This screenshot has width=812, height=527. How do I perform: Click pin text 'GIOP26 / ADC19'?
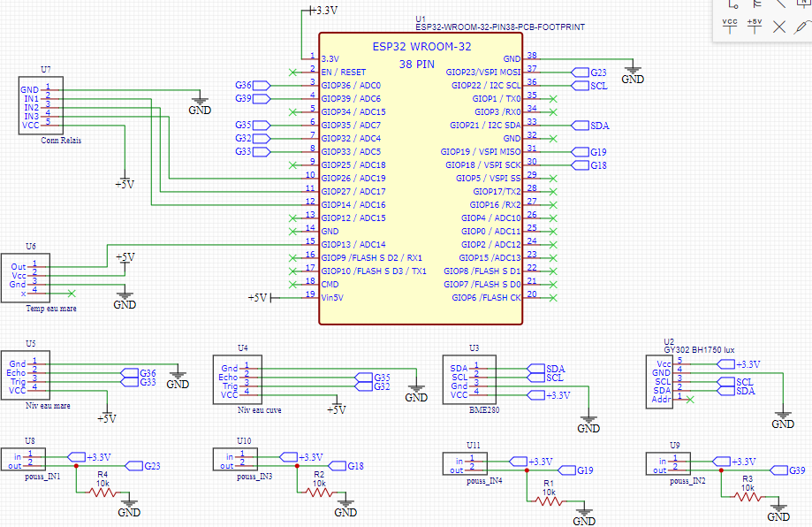[353, 179]
